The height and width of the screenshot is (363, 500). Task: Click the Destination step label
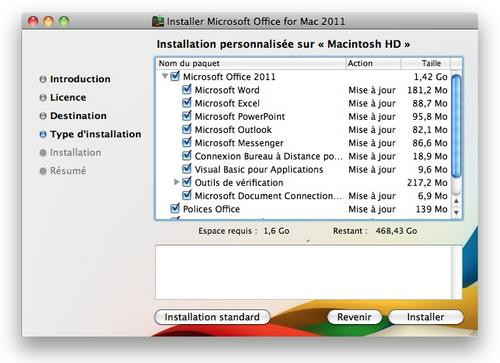(78, 116)
